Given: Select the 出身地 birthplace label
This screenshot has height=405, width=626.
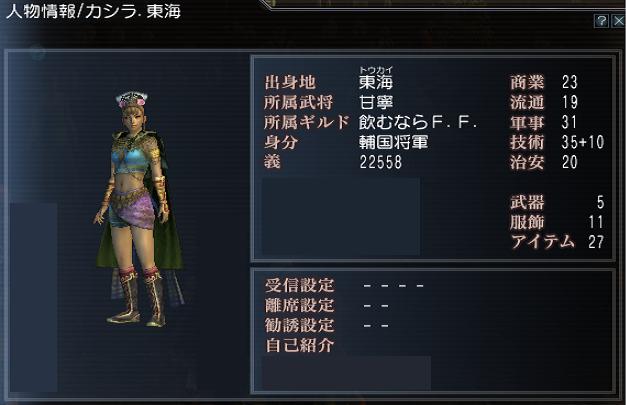Looking at the screenshot, I should point(290,83).
